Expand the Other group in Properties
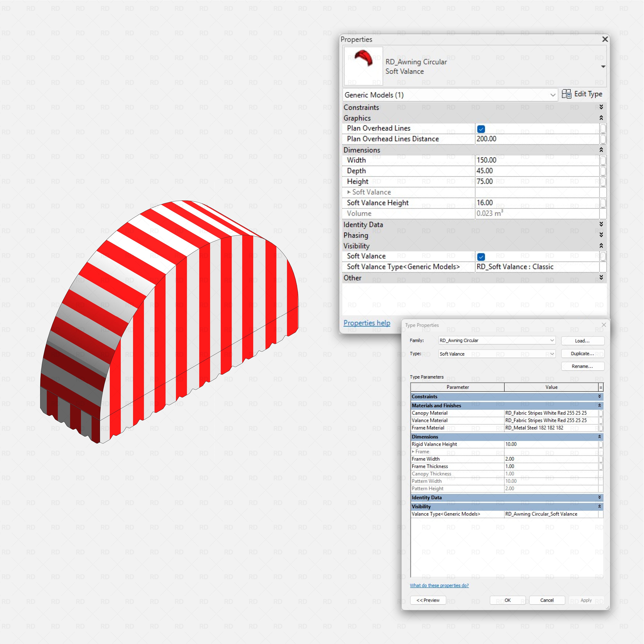 pos(601,278)
